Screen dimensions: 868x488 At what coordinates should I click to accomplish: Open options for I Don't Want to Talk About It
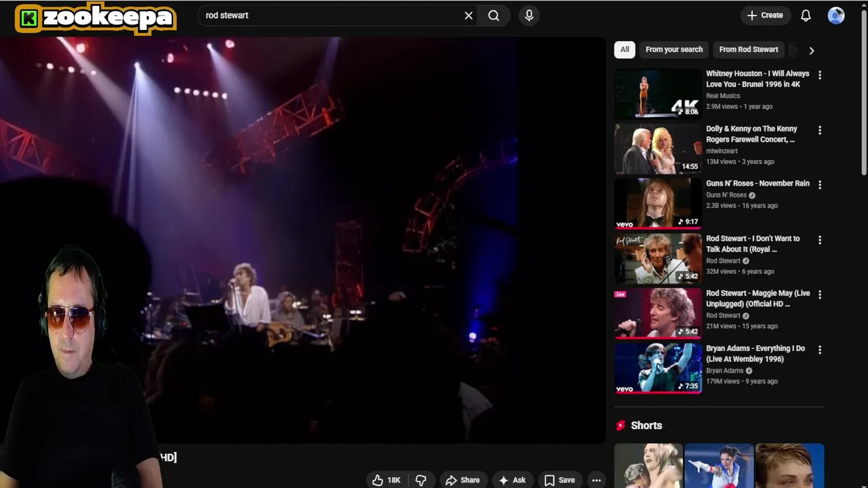(x=820, y=240)
